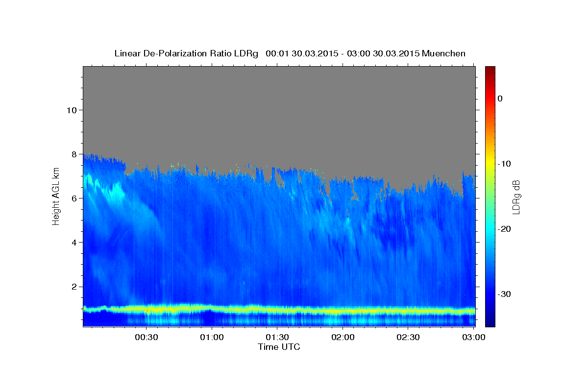
Task: Click the dark red top of colorbar
Action: (x=490, y=70)
